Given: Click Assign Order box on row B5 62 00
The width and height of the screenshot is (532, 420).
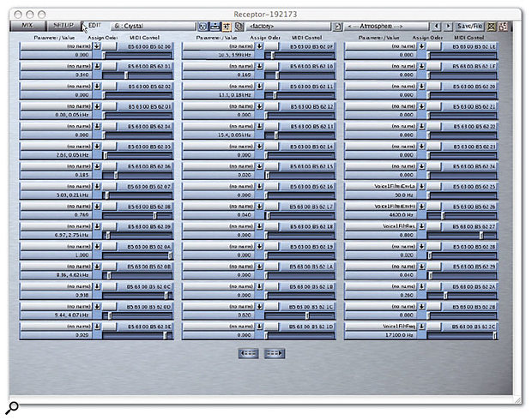Looking at the screenshot, I should point(109,46).
